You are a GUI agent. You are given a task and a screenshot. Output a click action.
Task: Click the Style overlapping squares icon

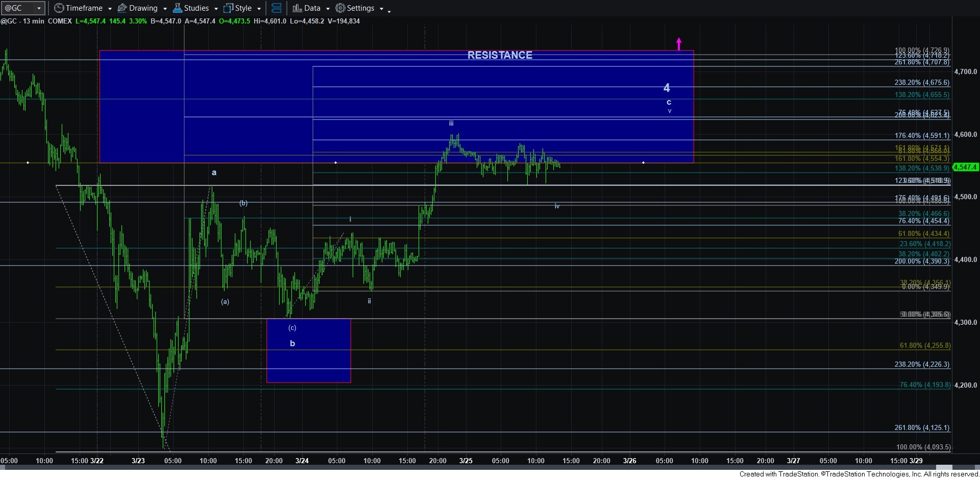click(228, 8)
